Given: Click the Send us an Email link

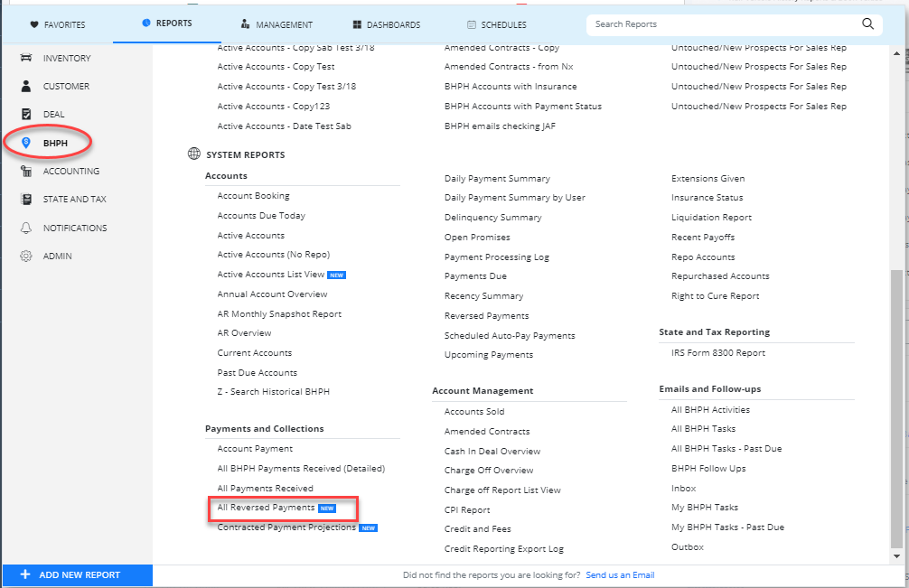Looking at the screenshot, I should (620, 575).
